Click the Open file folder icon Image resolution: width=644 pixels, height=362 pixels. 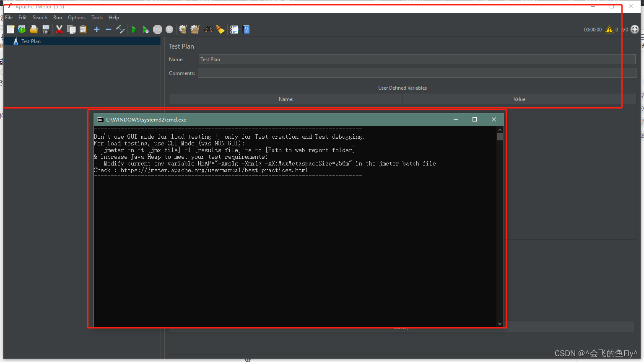coord(34,29)
